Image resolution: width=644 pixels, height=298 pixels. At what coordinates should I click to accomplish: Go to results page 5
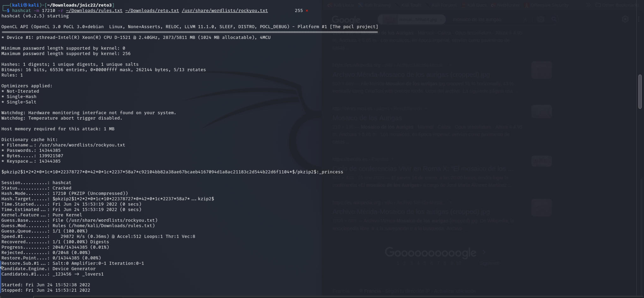(425, 263)
